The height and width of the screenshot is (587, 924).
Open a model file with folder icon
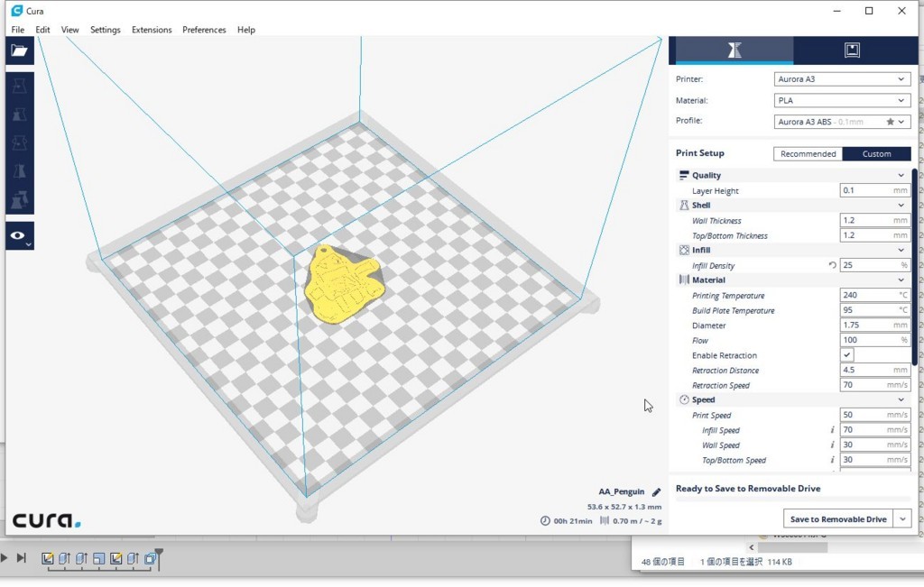[x=20, y=50]
